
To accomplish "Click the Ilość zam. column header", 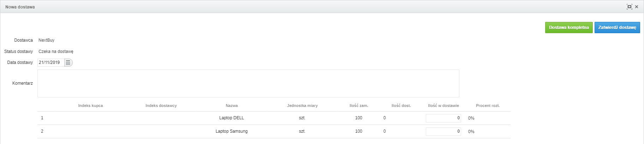I will coord(359,106).
